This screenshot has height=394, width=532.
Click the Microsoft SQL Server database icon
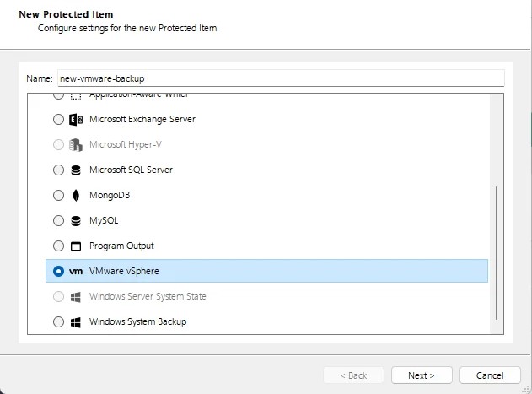[x=76, y=170]
